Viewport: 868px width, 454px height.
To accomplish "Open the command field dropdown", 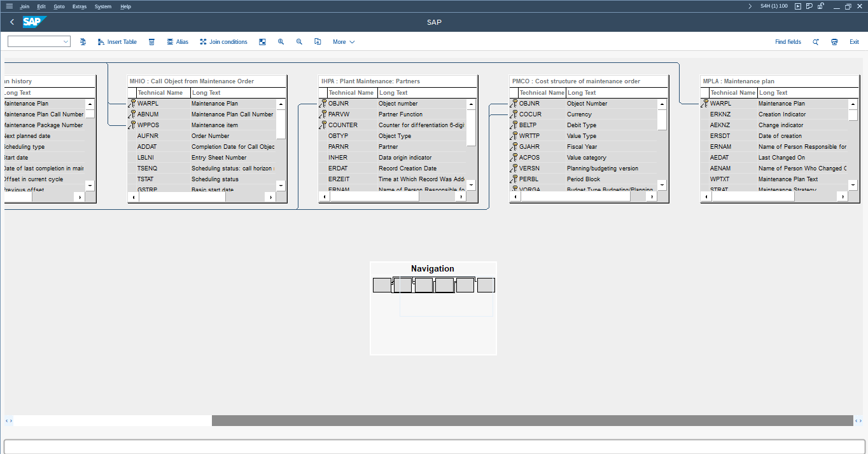I will point(66,42).
